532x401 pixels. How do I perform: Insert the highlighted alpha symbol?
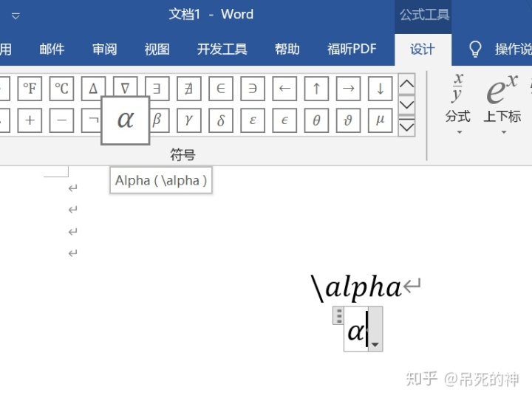pos(126,120)
